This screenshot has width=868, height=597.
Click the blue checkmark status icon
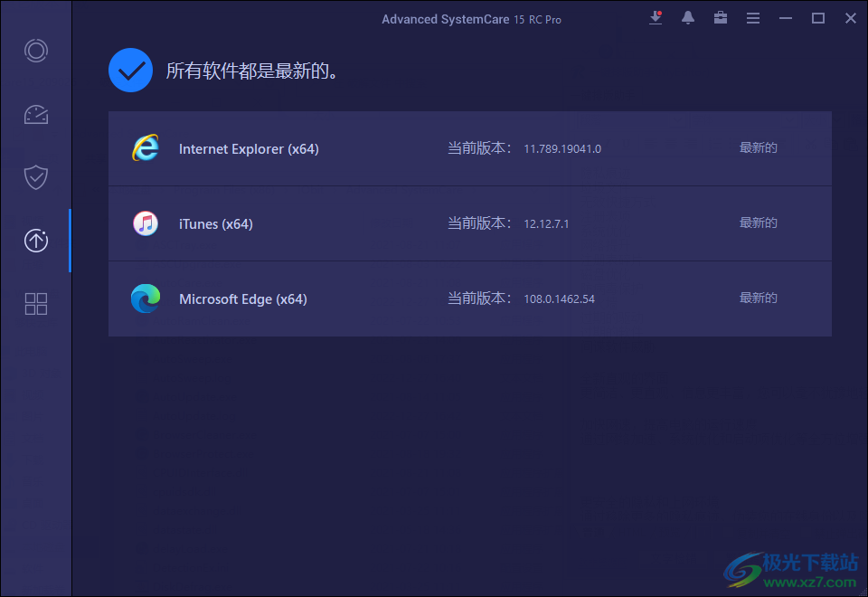click(130, 71)
